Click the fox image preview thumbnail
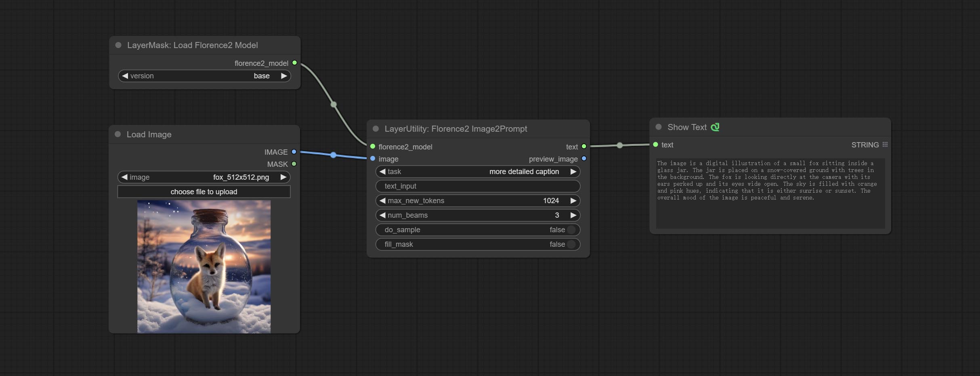The width and height of the screenshot is (980, 376). point(204,267)
